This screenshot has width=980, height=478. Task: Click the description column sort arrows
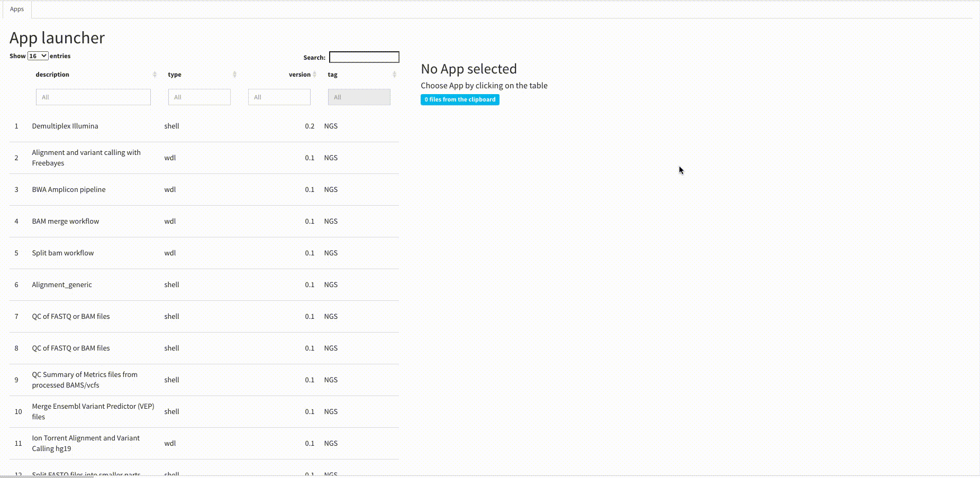click(x=155, y=75)
